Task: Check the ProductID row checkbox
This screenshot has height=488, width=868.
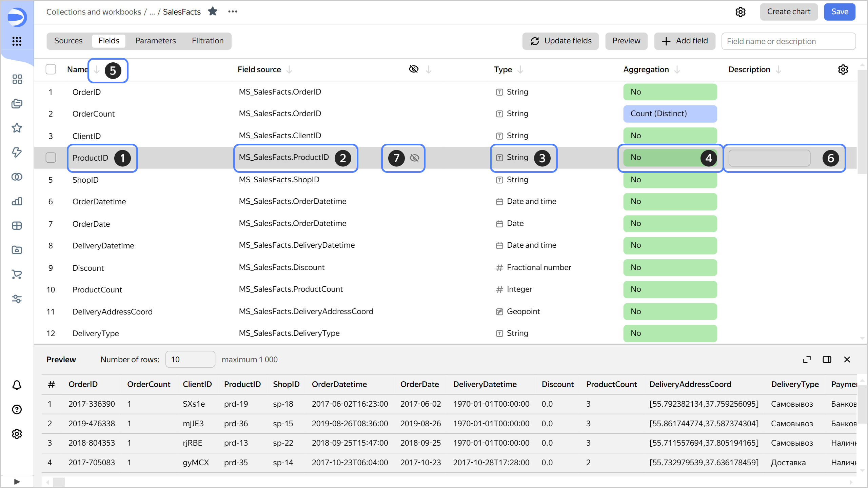Action: (51, 158)
